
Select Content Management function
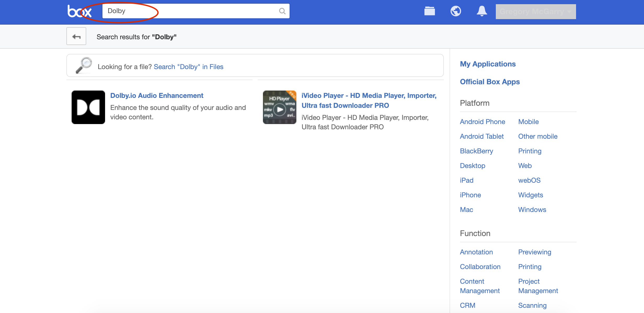(x=480, y=286)
